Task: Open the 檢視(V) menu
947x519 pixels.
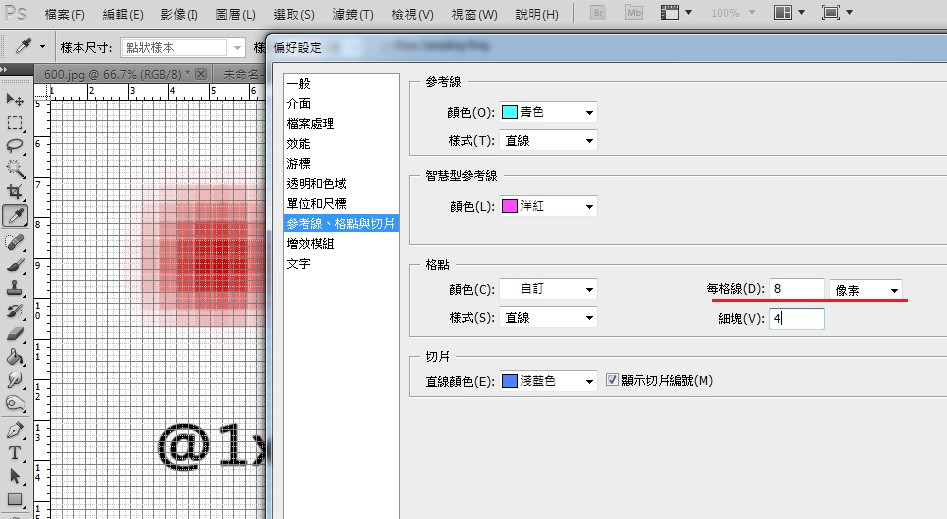Action: pyautogui.click(x=413, y=15)
